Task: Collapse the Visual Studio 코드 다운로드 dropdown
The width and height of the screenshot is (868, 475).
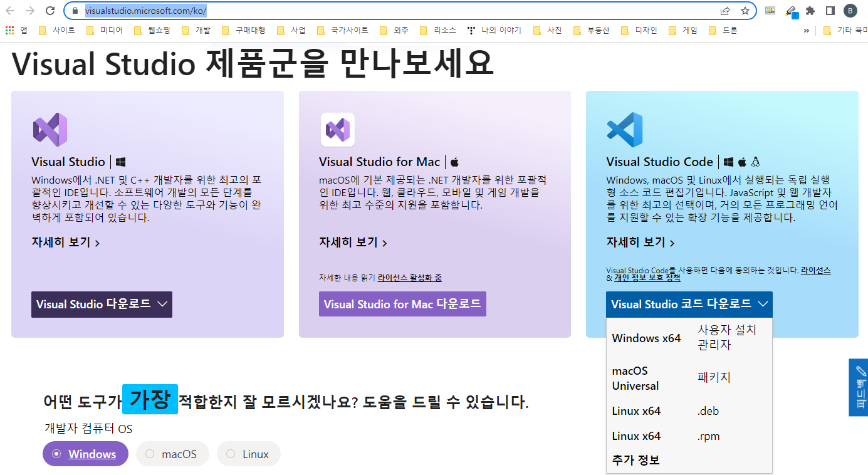Action: pos(689,305)
